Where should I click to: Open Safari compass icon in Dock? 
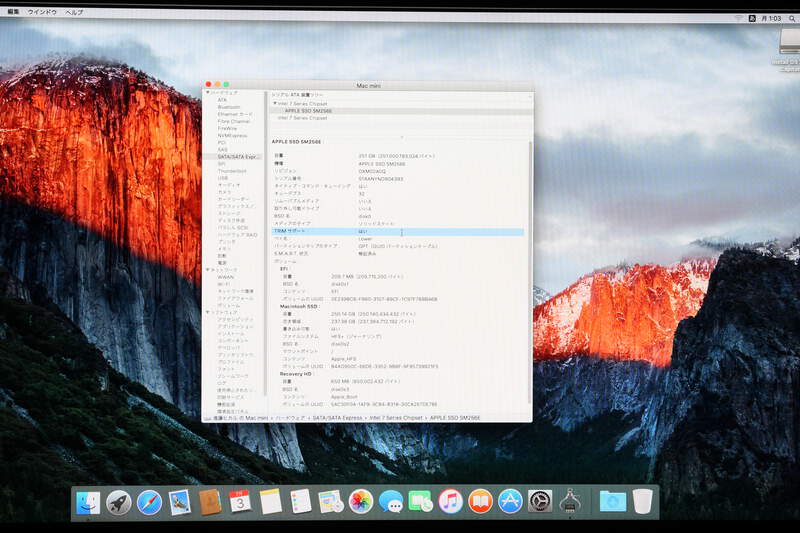[149, 502]
